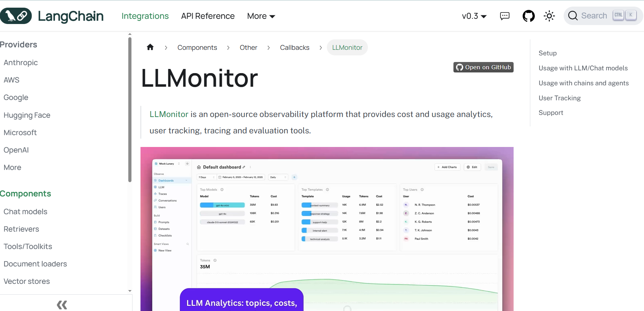The height and width of the screenshot is (311, 644).
Task: Click the LLMonitor dashboard screenshot image
Action: tap(327, 229)
